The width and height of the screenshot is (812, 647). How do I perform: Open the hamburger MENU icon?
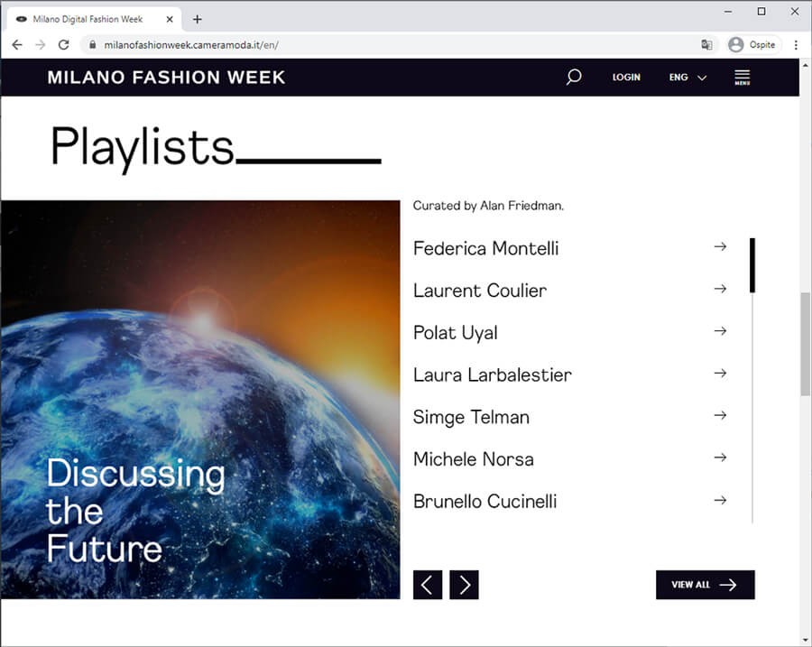coord(743,78)
